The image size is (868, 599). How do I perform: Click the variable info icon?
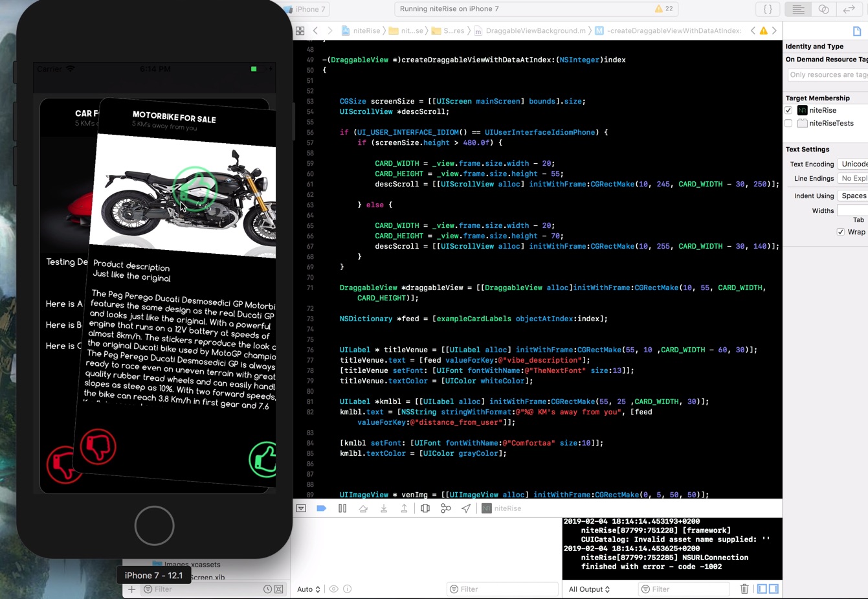coord(348,589)
